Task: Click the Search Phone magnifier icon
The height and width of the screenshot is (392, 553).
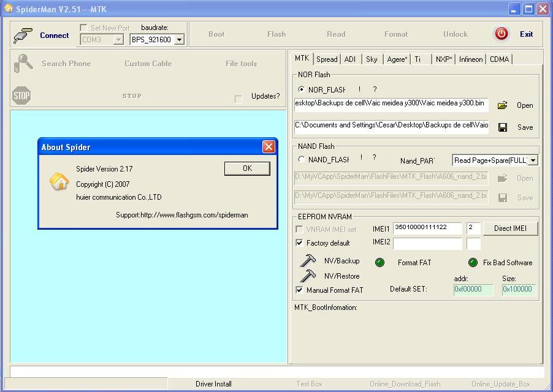Action: [23, 64]
